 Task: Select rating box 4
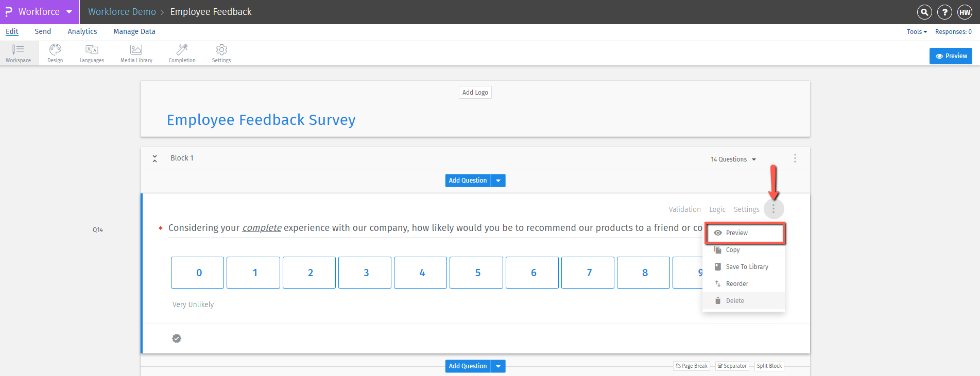[x=420, y=273]
